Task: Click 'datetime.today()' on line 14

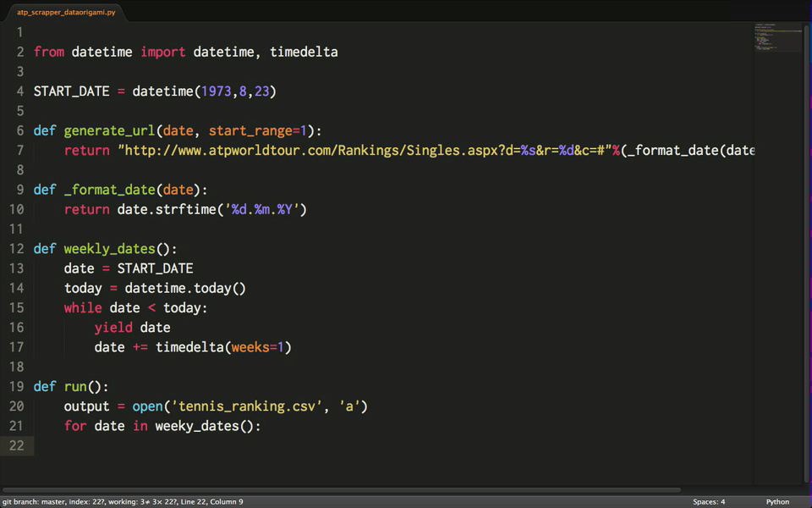Action: point(185,289)
